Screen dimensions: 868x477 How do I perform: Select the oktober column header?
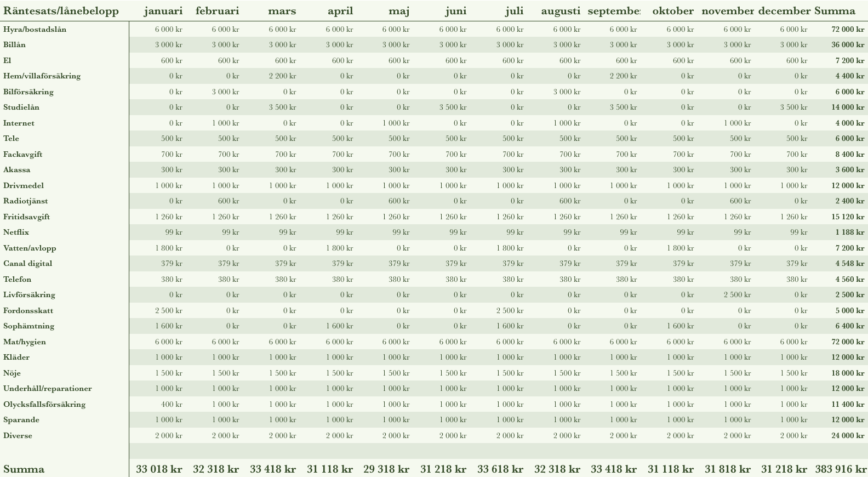(673, 11)
